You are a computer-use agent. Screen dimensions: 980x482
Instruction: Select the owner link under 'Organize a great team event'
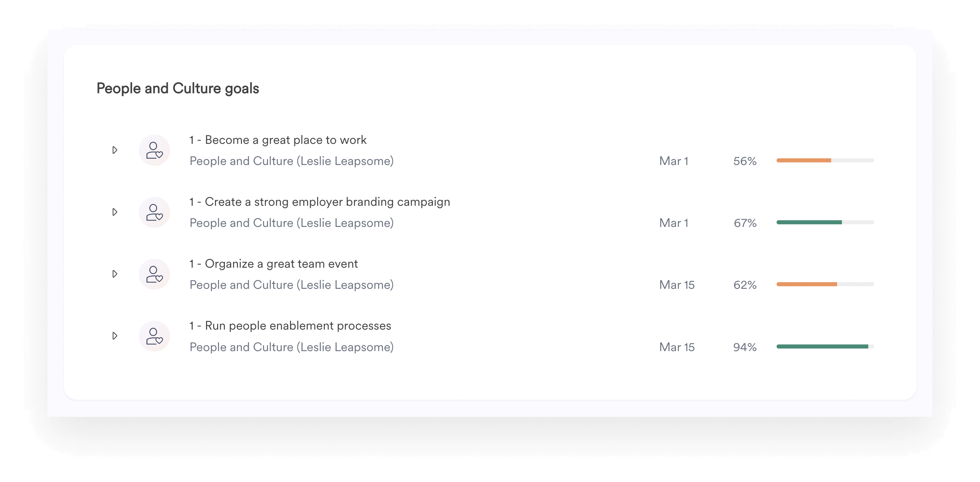click(x=291, y=284)
